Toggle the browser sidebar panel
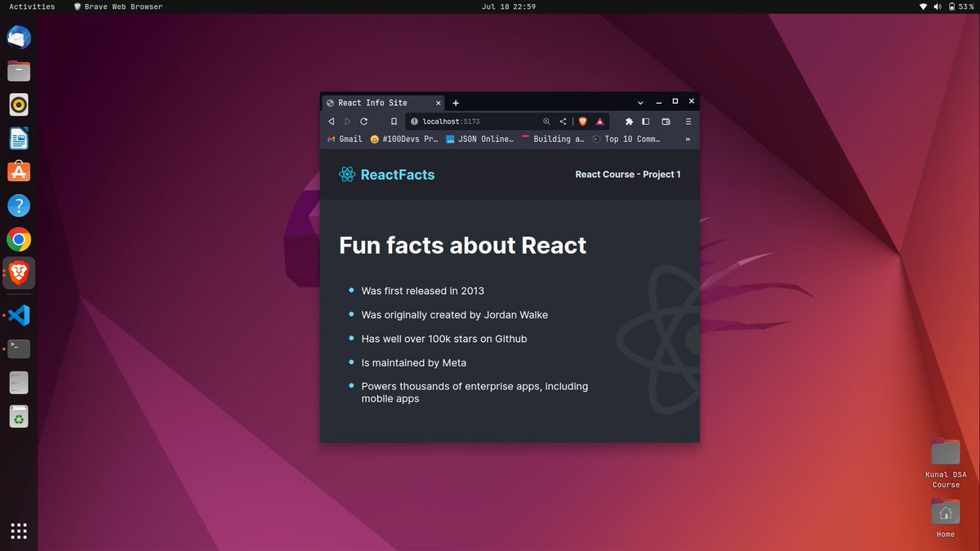 [x=645, y=121]
